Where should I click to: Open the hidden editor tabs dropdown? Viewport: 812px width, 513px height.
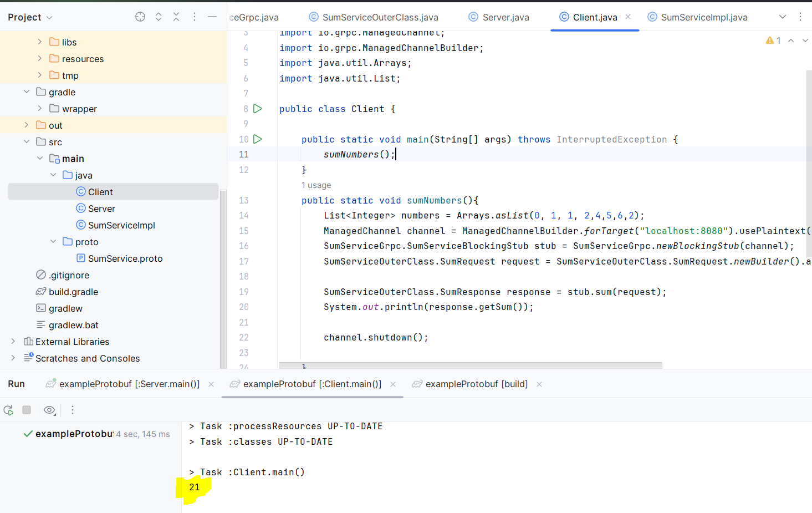783,17
